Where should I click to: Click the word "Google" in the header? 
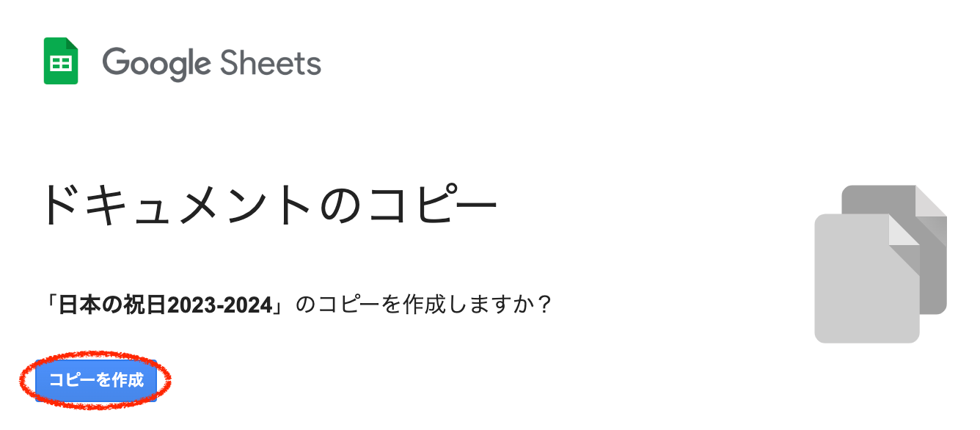(156, 64)
